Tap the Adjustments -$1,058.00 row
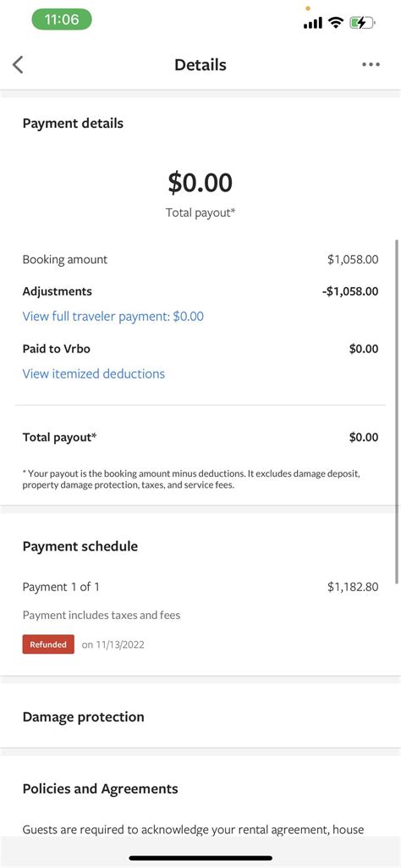This screenshot has width=401, height=868. click(x=200, y=291)
